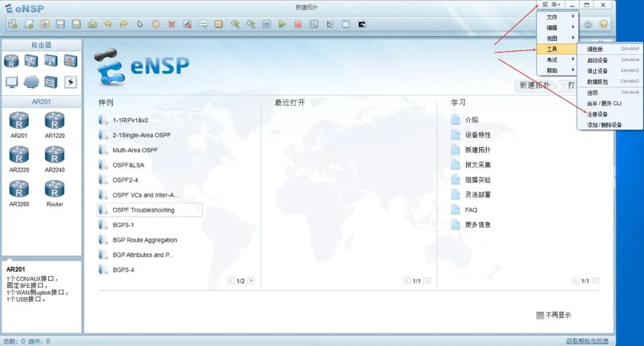Click the red X delete icon

point(172,24)
